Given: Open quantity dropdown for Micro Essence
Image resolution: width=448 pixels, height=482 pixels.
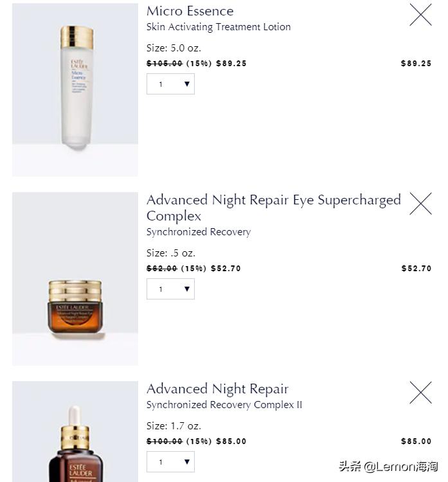Looking at the screenshot, I should [170, 84].
